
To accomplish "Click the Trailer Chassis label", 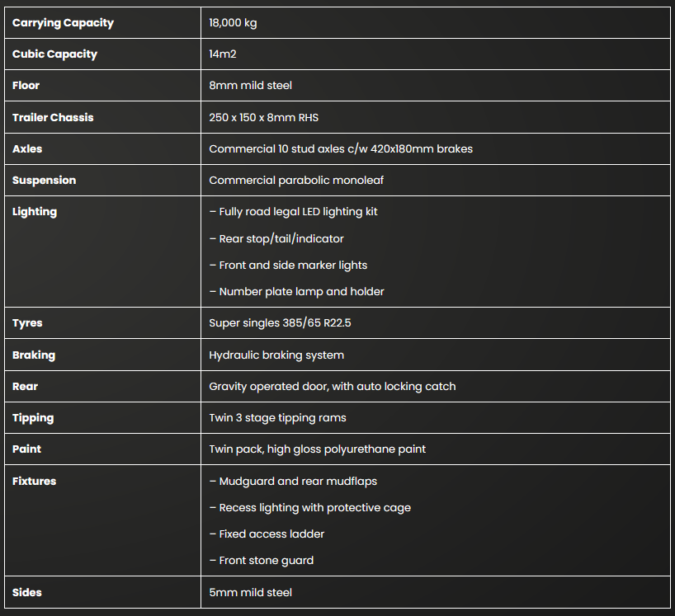I will (x=53, y=118).
